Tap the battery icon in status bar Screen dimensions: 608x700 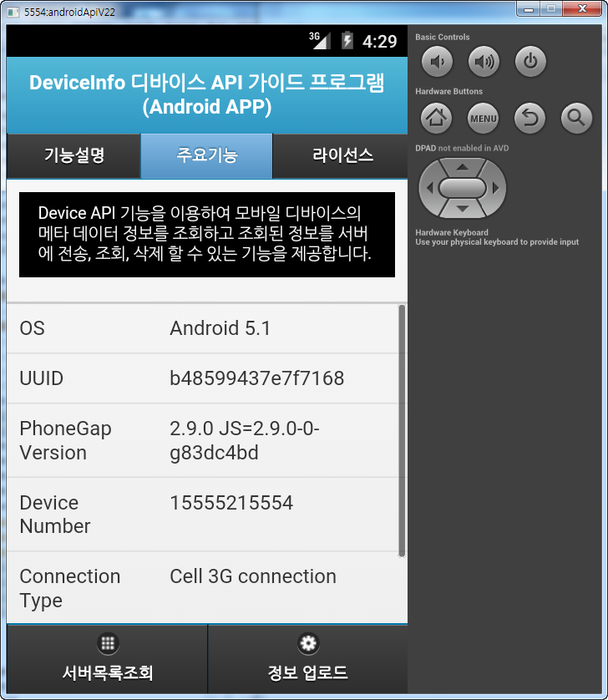(347, 41)
